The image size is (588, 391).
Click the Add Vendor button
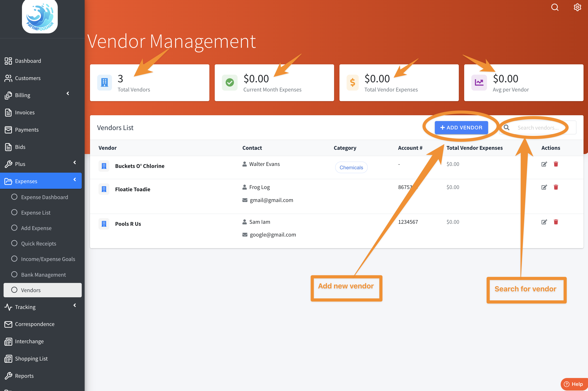click(461, 128)
